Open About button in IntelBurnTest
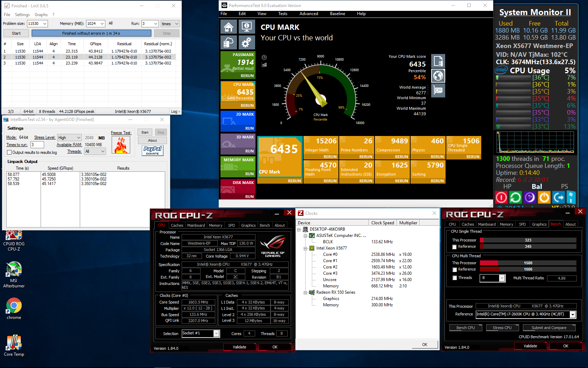The width and height of the screenshot is (588, 368). tap(152, 141)
